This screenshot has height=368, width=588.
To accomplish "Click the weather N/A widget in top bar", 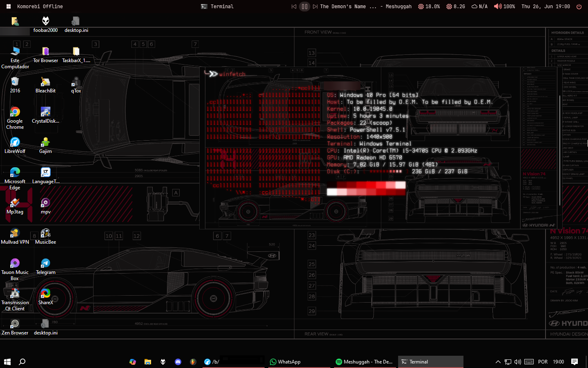I will (x=479, y=7).
